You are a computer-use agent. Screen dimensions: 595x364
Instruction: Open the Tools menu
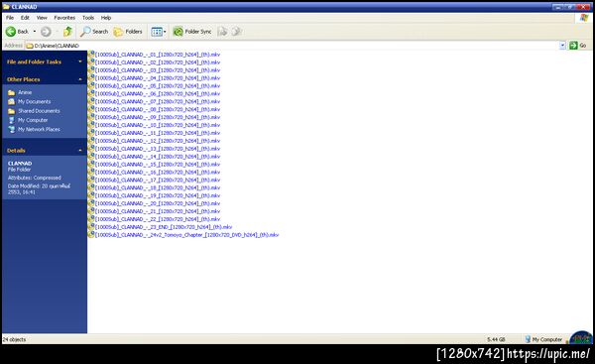88,18
